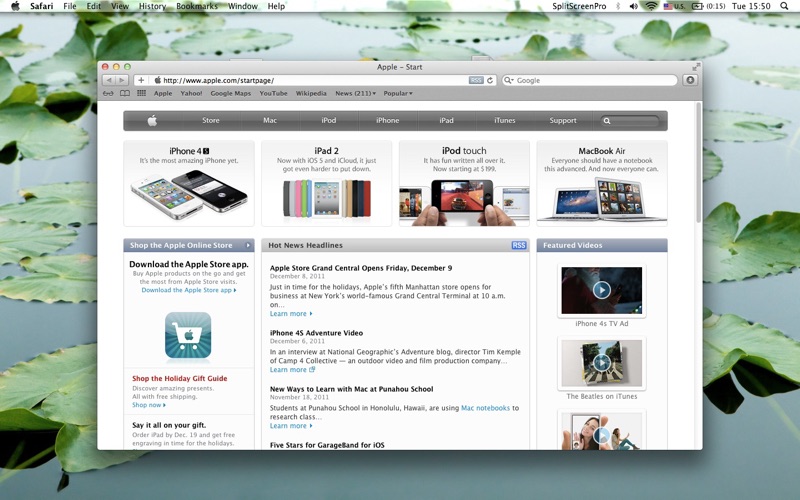Screen dimensions: 800x500
Task: Click the Google Maps bookmark
Action: tap(231, 93)
